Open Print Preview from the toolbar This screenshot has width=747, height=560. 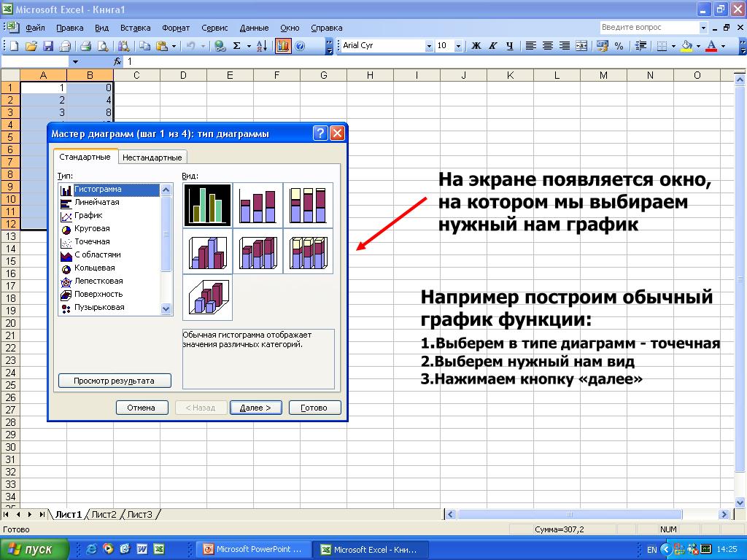(x=102, y=46)
